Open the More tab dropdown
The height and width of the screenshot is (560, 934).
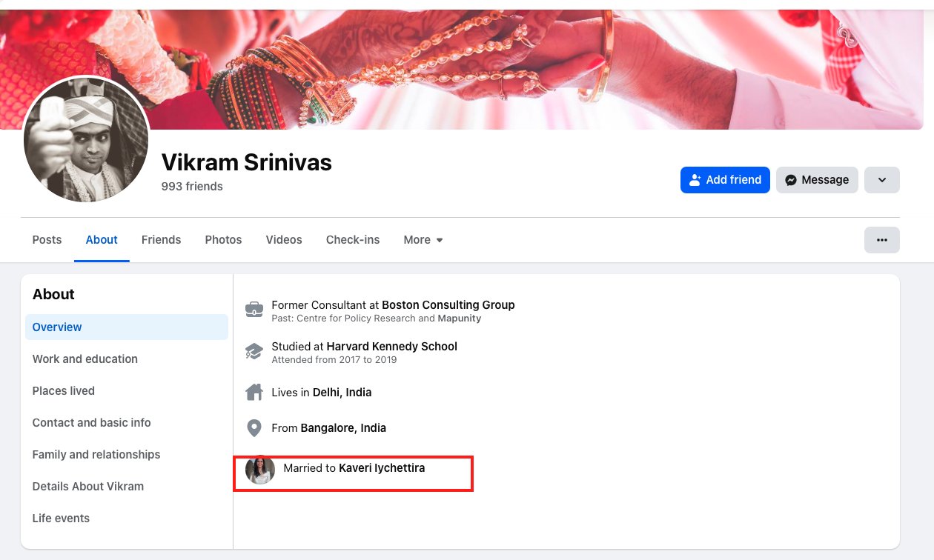click(x=423, y=240)
